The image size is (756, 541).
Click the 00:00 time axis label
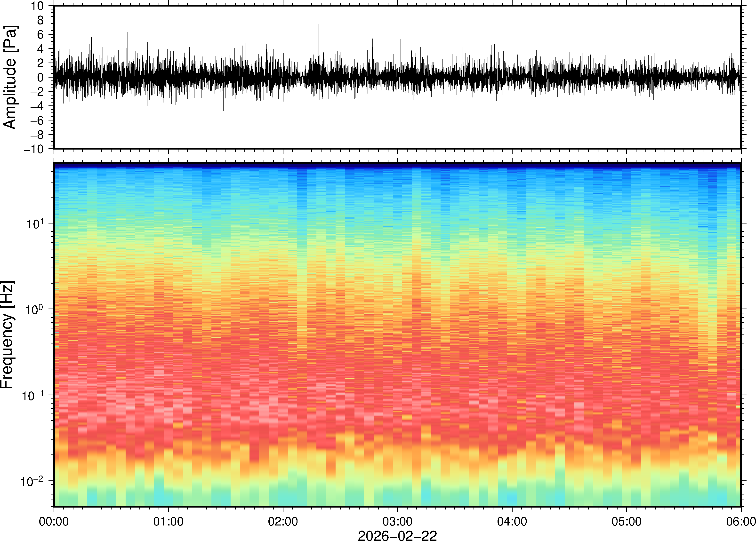54,521
